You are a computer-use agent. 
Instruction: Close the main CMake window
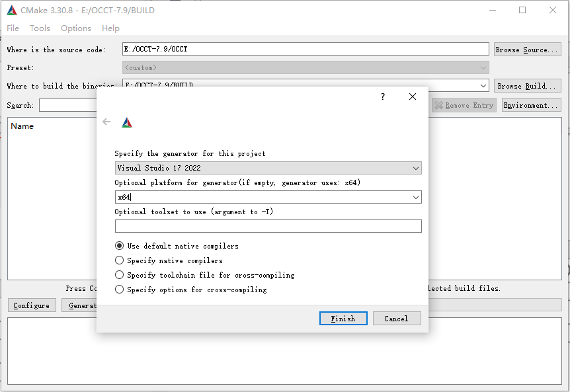pos(553,10)
